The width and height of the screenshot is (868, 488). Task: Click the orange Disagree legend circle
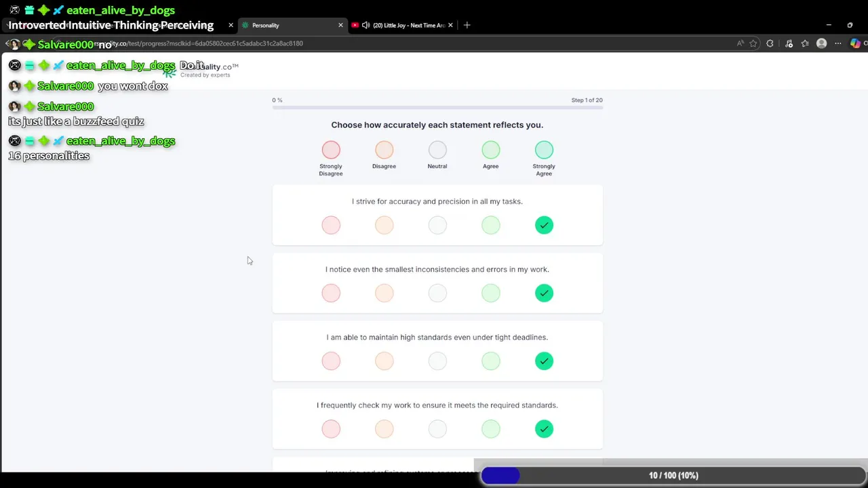pyautogui.click(x=384, y=150)
